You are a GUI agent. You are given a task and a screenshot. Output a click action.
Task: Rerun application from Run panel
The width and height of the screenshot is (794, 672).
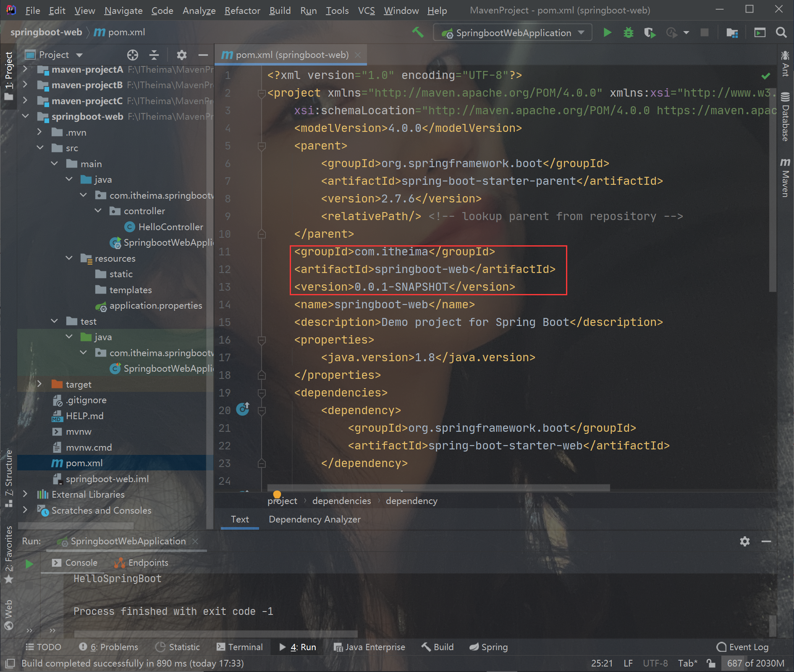pos(29,564)
